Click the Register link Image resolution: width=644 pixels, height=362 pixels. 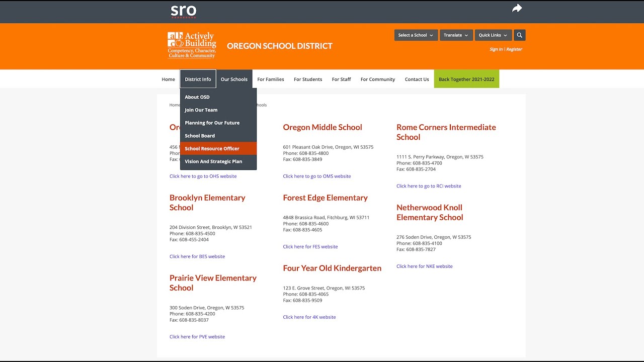[514, 49]
